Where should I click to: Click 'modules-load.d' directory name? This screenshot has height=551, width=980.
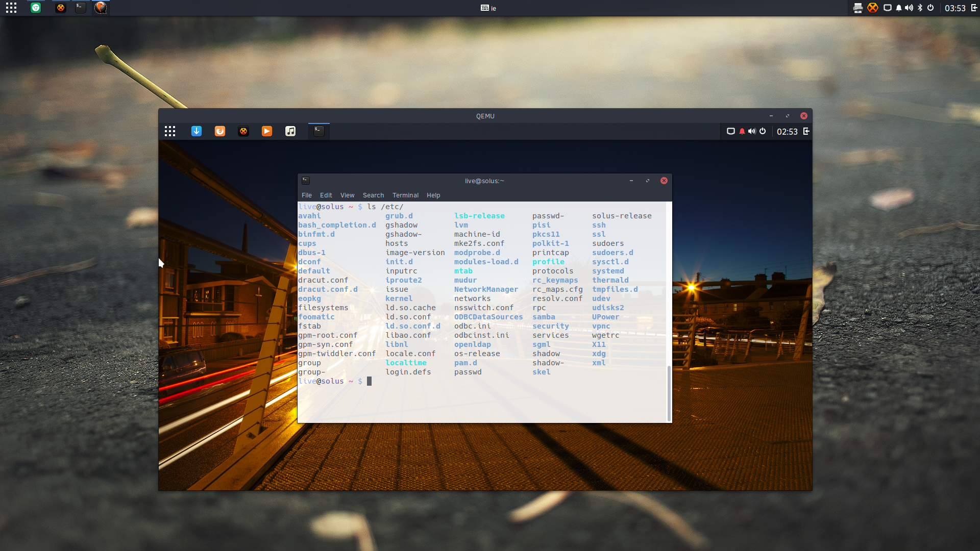click(486, 262)
